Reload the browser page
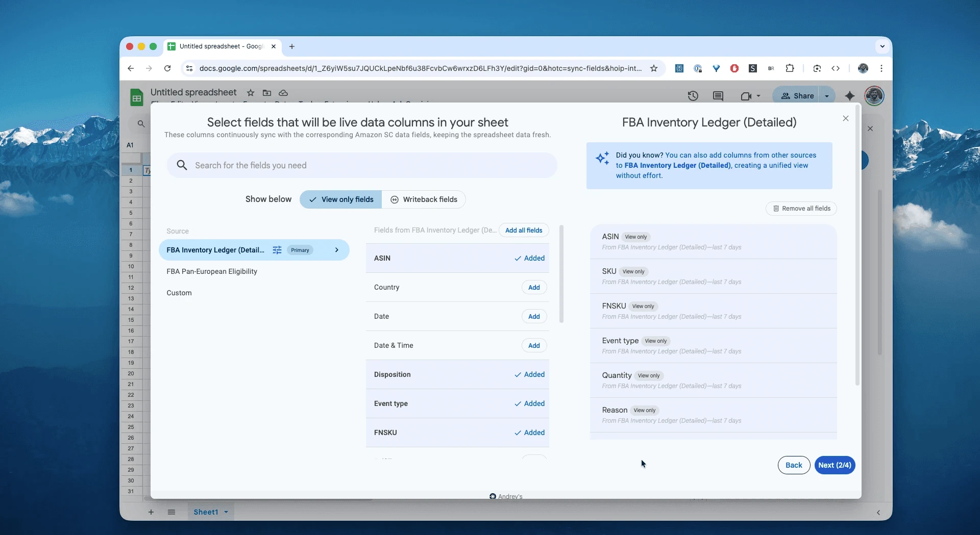This screenshot has height=535, width=980. coord(167,68)
